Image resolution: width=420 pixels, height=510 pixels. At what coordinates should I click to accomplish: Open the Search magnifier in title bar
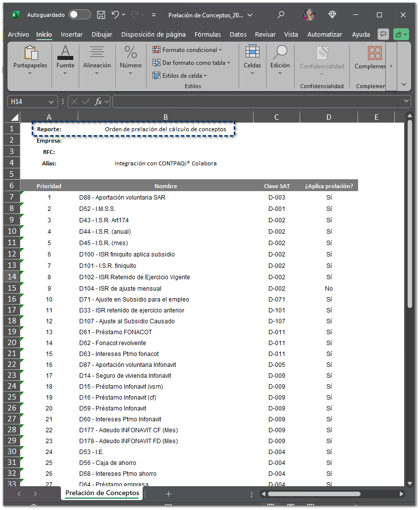(281, 15)
